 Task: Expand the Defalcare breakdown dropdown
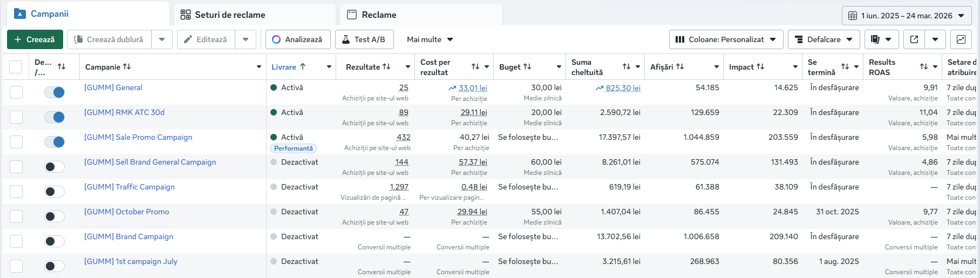tap(824, 39)
